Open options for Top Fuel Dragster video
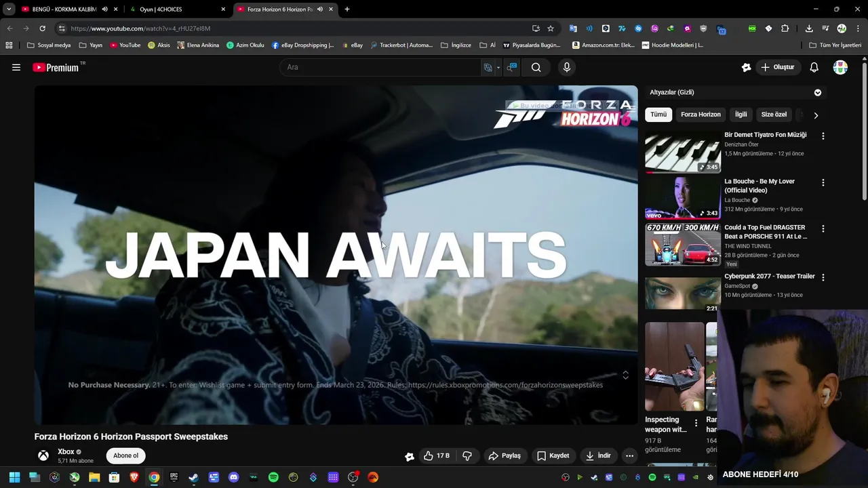The height and width of the screenshot is (488, 868). (823, 229)
